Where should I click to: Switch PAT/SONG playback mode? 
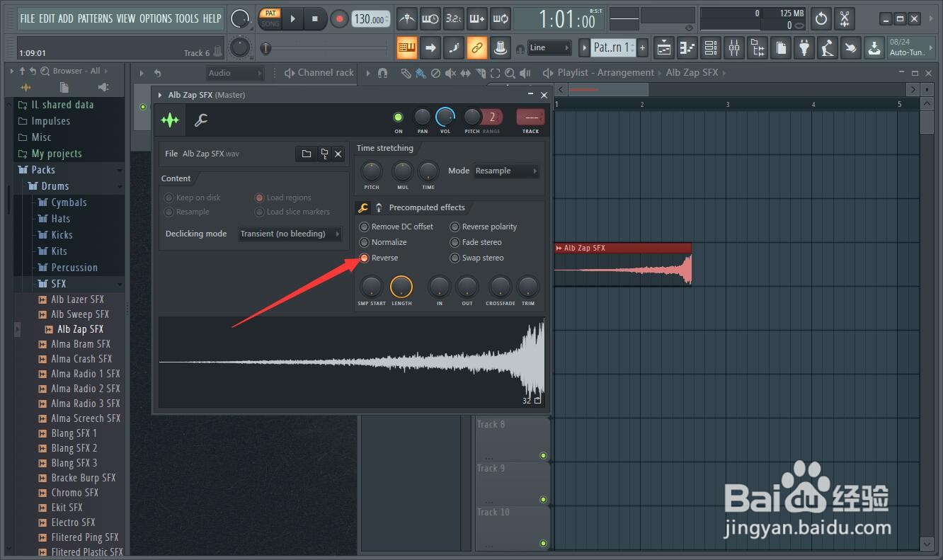coord(270,18)
